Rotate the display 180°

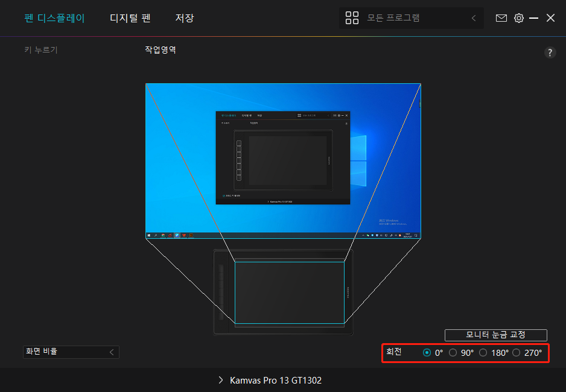tap(483, 353)
